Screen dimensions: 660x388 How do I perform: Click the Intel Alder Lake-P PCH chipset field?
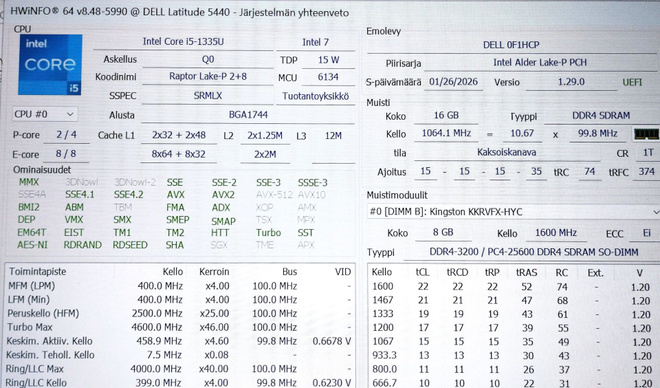pyautogui.click(x=540, y=63)
